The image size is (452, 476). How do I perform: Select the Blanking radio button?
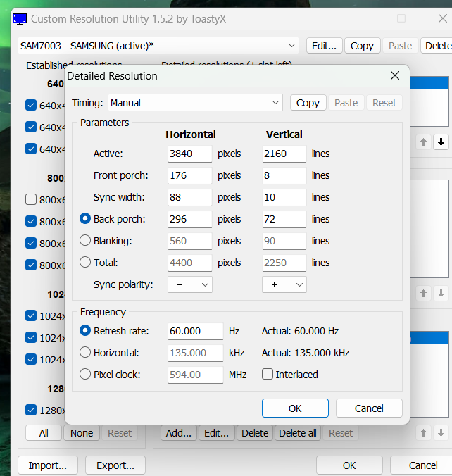click(x=86, y=241)
